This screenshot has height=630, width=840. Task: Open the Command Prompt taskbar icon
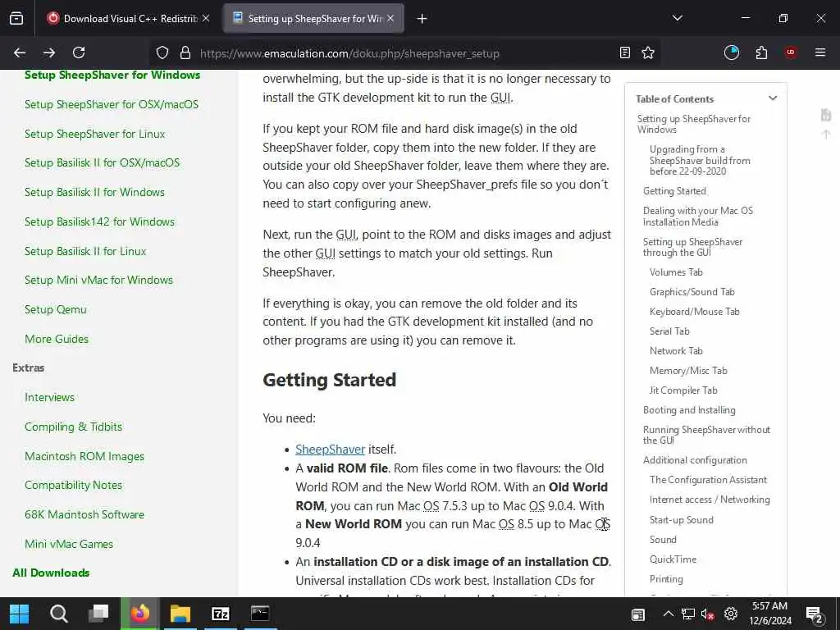tap(260, 614)
